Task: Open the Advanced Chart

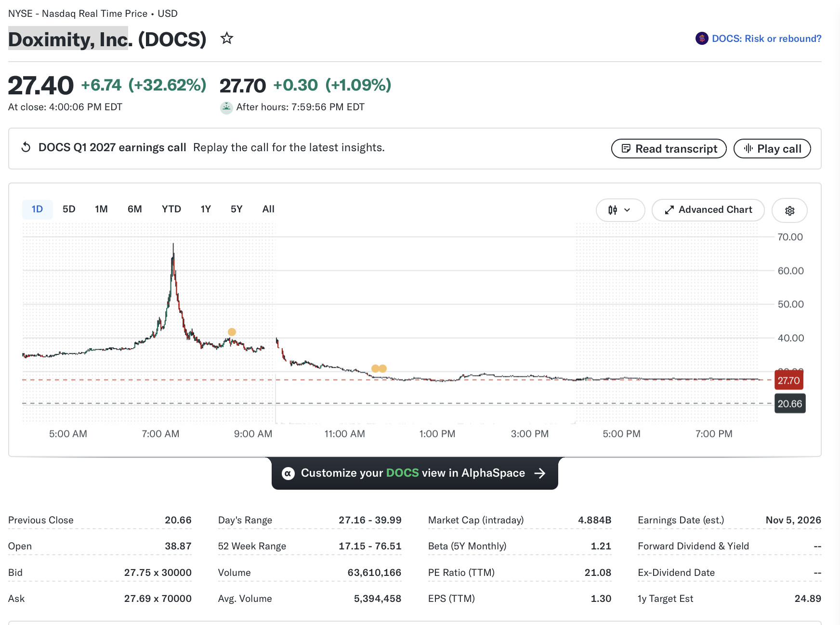Action: click(x=708, y=210)
